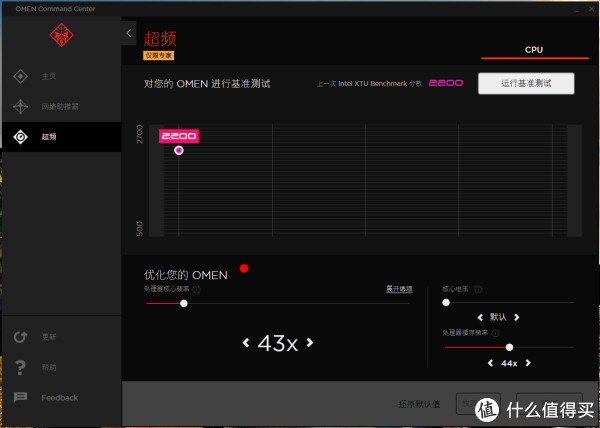Open the 网络助推器 network booster page
The image size is (600, 428).
60,106
